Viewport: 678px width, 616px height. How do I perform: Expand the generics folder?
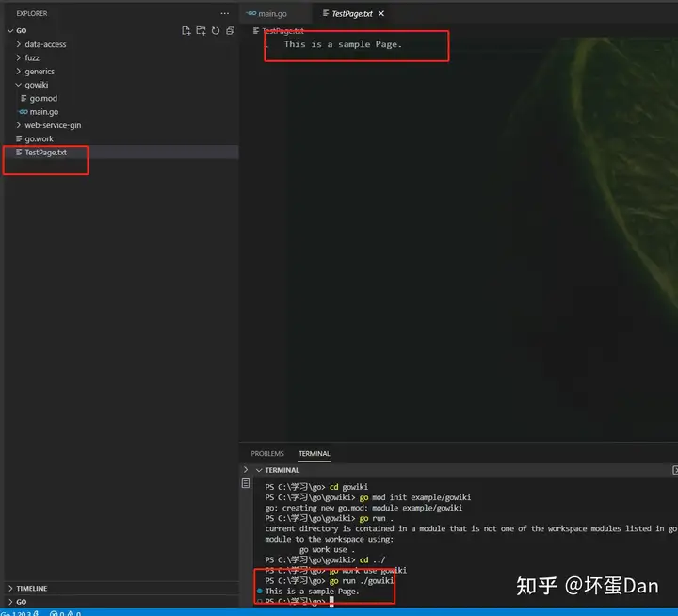(x=19, y=71)
